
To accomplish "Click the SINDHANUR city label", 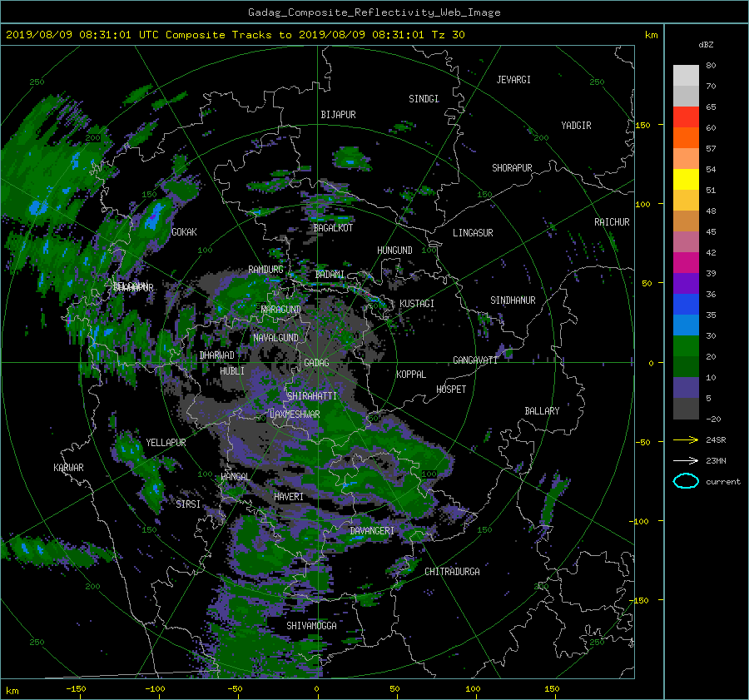I will click(x=513, y=300).
